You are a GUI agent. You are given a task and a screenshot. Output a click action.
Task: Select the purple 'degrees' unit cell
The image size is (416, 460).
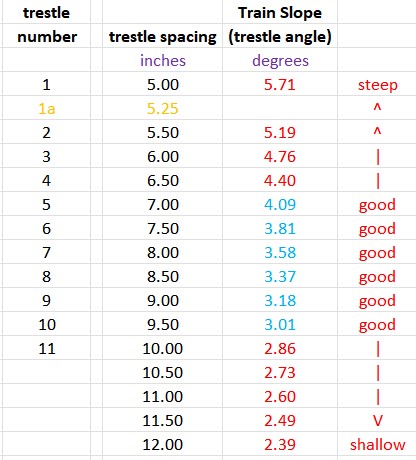coord(280,60)
